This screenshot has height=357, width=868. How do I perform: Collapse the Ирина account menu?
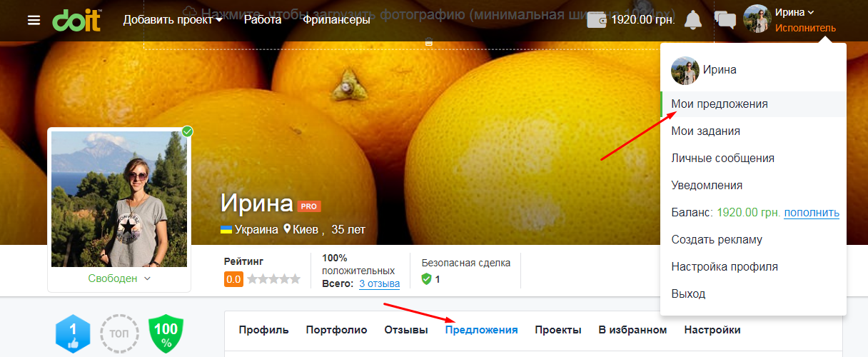(x=795, y=12)
